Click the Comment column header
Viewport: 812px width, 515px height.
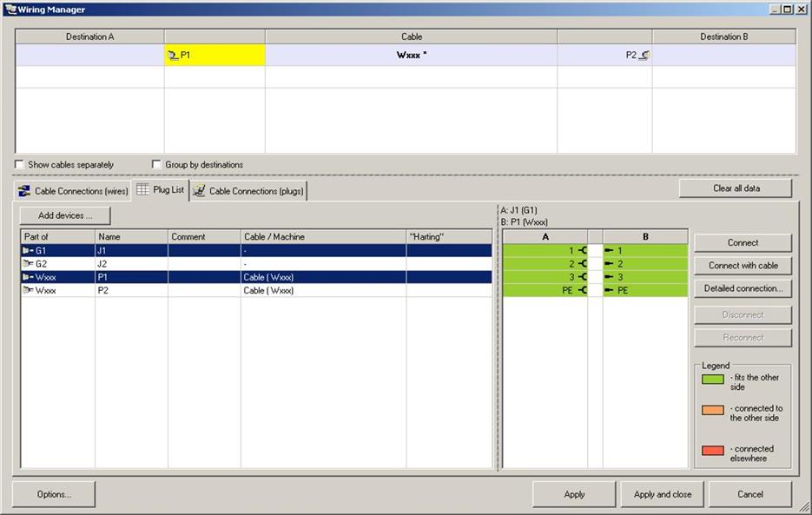[205, 237]
